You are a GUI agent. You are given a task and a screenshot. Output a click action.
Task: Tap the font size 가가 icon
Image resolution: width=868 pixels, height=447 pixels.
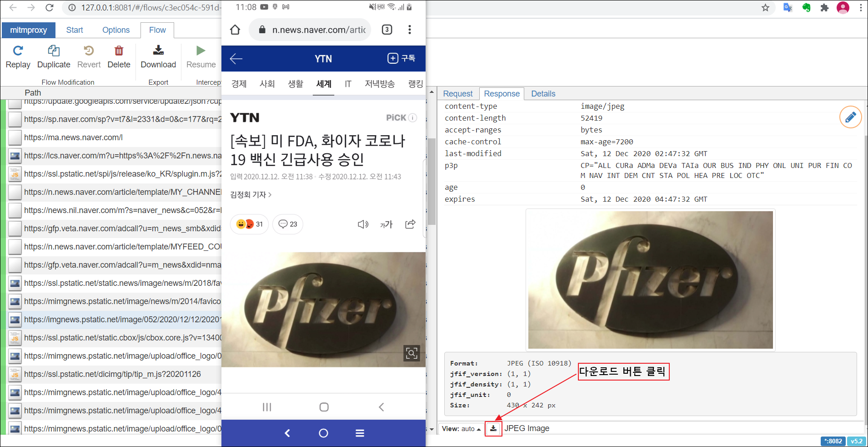pyautogui.click(x=386, y=224)
